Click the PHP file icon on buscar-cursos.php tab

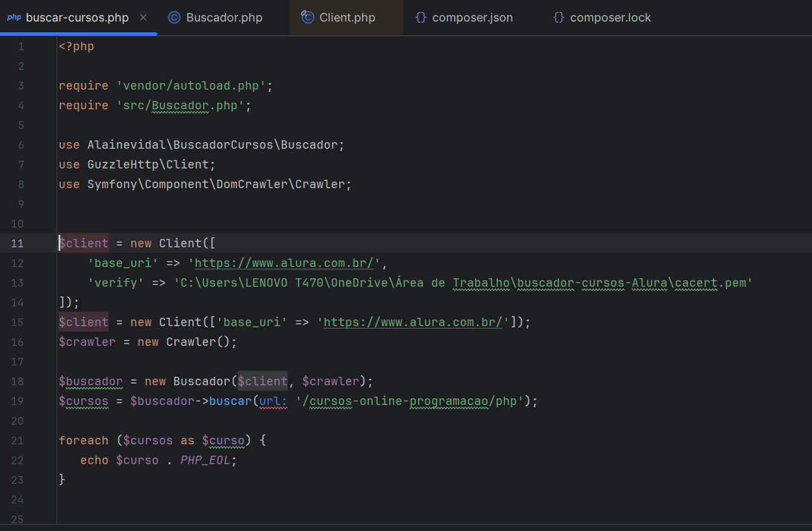14,17
